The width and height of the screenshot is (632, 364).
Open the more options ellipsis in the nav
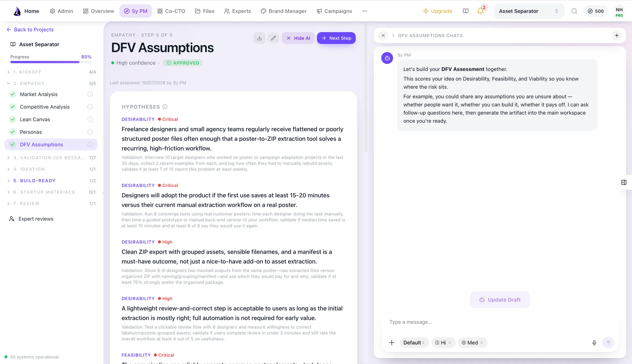click(x=365, y=11)
